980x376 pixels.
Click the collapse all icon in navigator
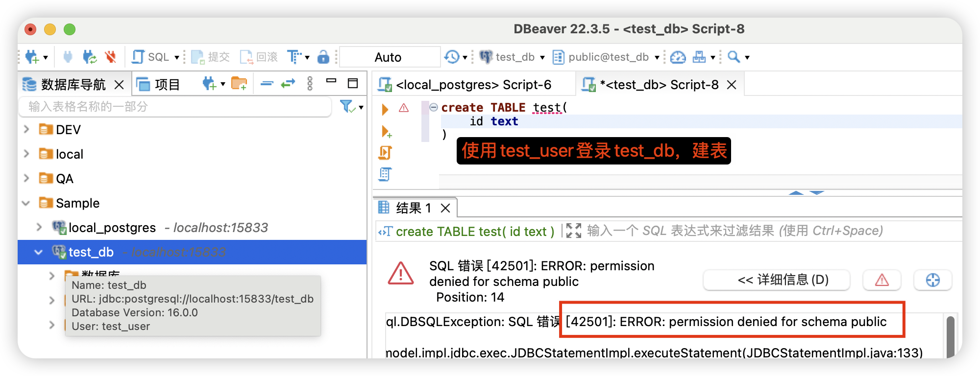click(x=267, y=84)
